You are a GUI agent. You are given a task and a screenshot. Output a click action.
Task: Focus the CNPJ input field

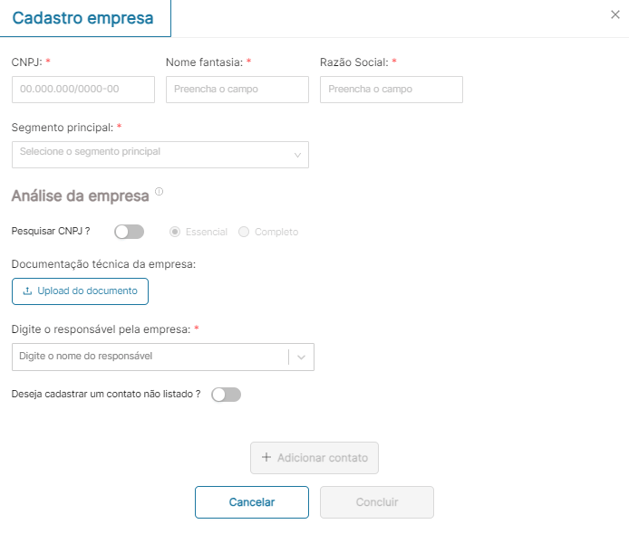pyautogui.click(x=83, y=90)
